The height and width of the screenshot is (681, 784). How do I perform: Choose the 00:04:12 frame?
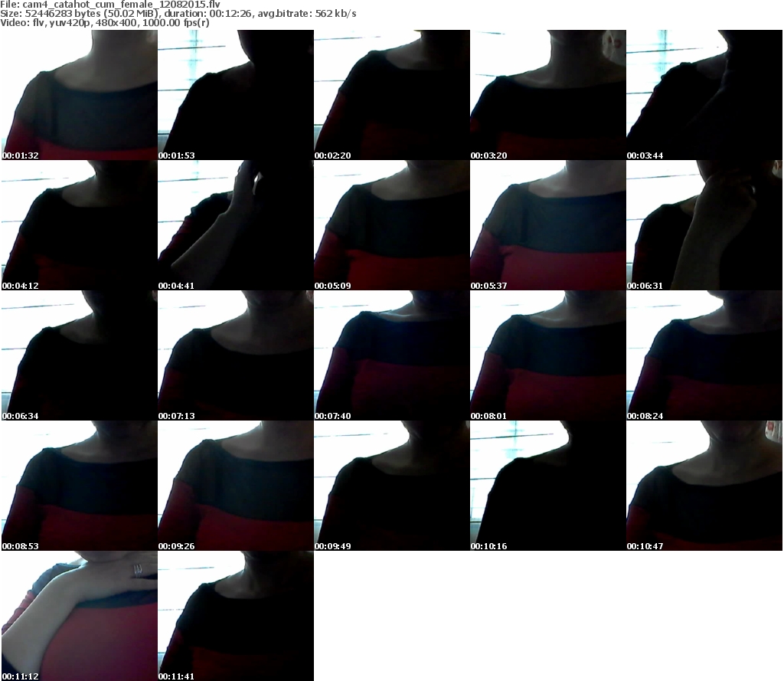point(80,225)
